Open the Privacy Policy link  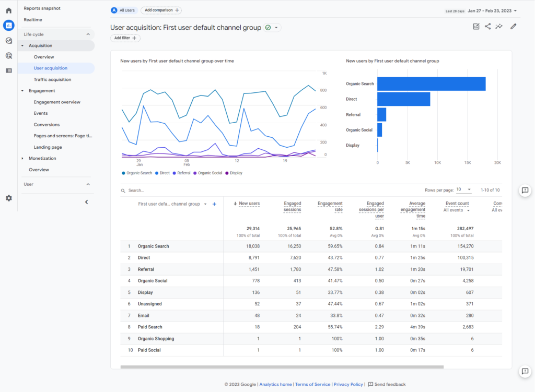348,384
